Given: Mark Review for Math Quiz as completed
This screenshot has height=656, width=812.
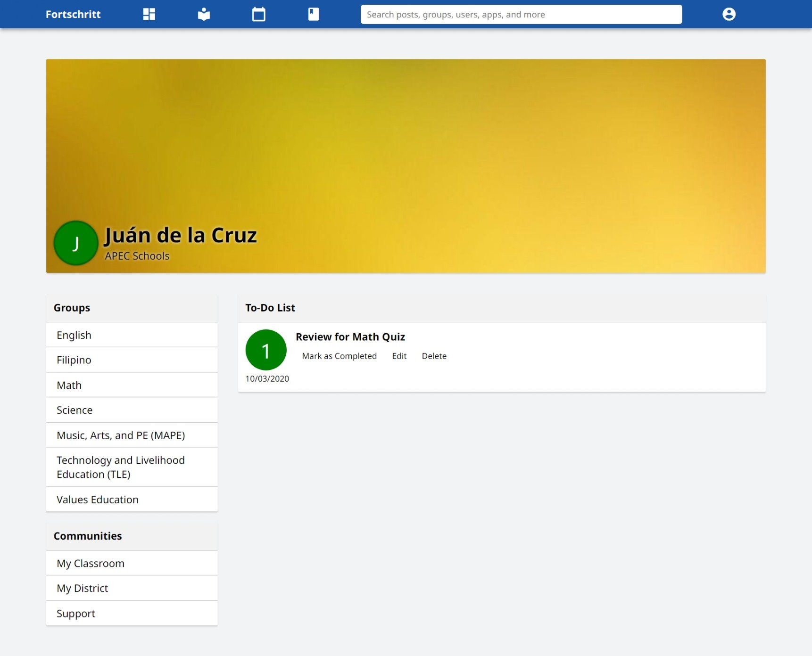Looking at the screenshot, I should [339, 356].
